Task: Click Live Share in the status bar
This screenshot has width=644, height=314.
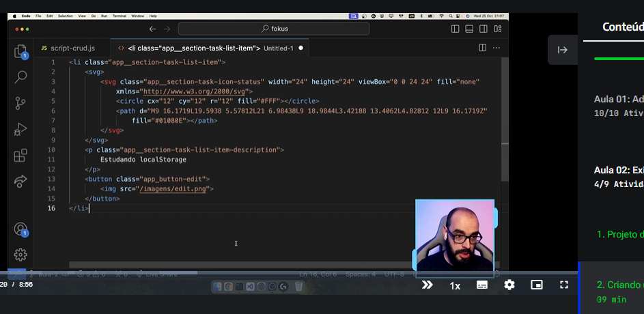Action: click(x=157, y=274)
